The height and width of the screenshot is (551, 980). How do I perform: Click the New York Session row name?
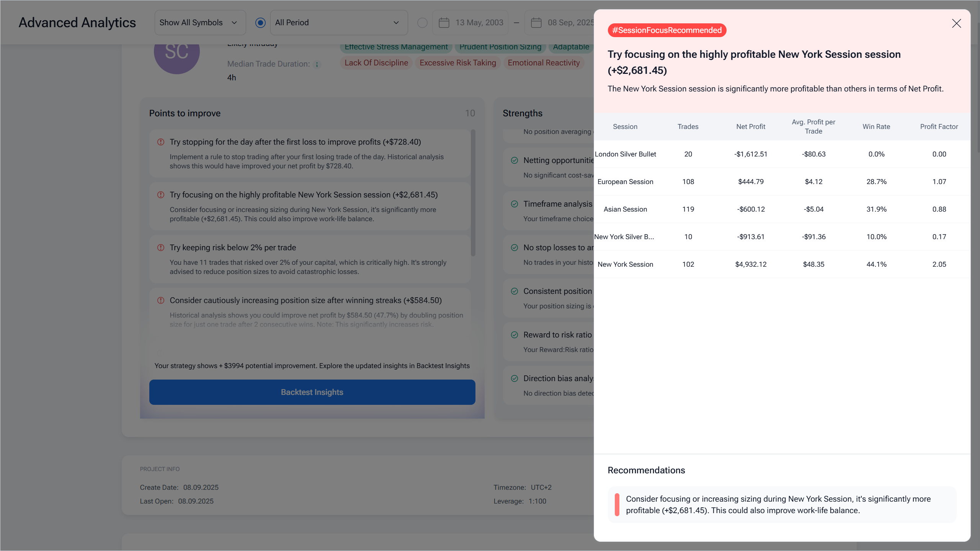(625, 264)
